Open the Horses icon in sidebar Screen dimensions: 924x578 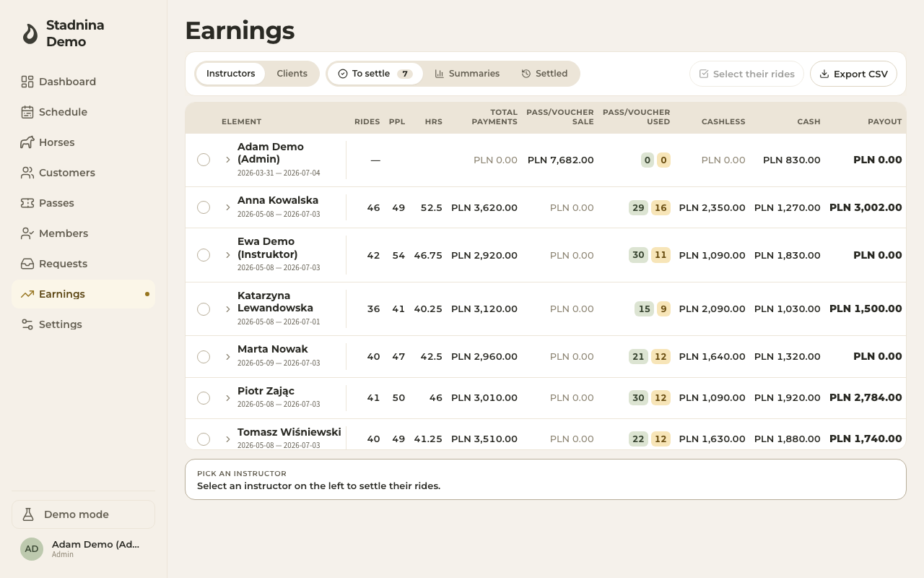click(x=27, y=142)
